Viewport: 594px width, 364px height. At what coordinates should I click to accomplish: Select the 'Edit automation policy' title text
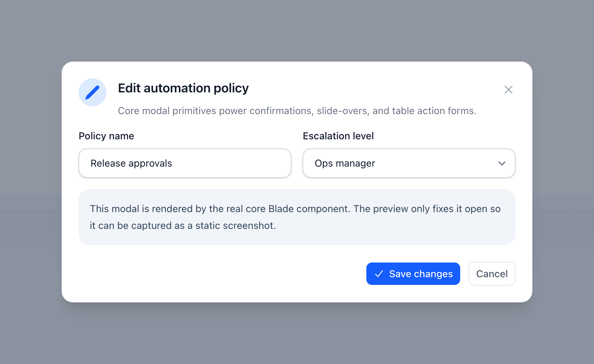183,88
